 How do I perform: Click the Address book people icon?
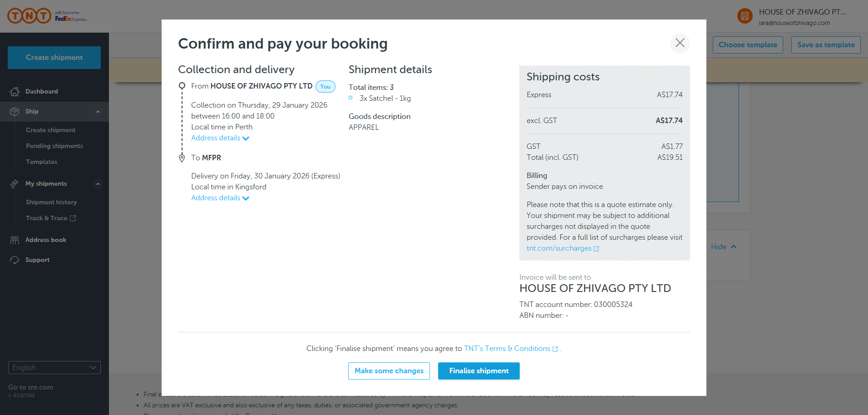point(15,240)
